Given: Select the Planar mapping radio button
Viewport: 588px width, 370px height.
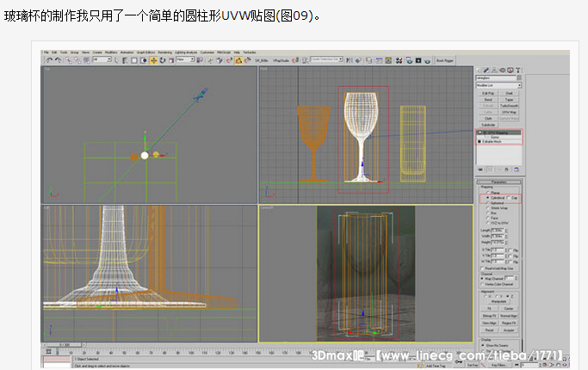Looking at the screenshot, I should click(x=487, y=192).
